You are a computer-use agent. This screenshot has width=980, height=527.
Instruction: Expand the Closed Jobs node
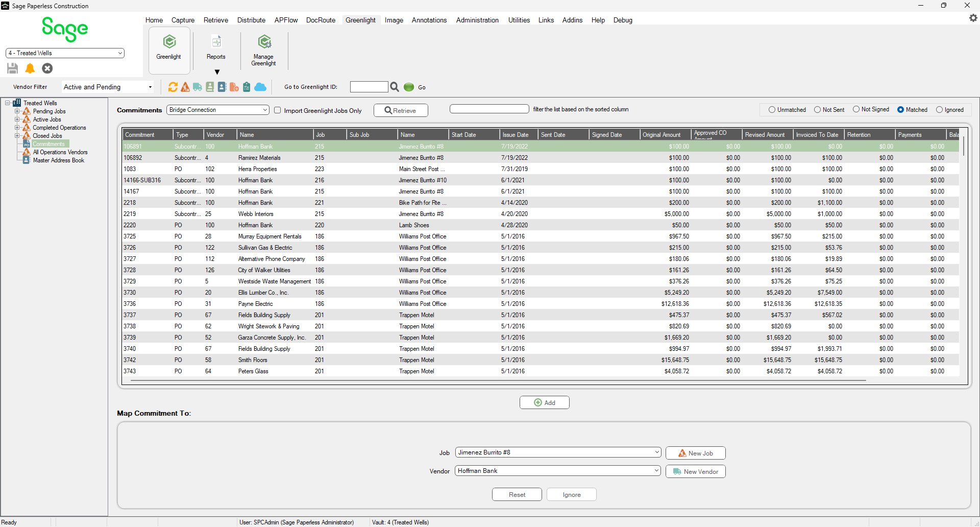tap(17, 135)
